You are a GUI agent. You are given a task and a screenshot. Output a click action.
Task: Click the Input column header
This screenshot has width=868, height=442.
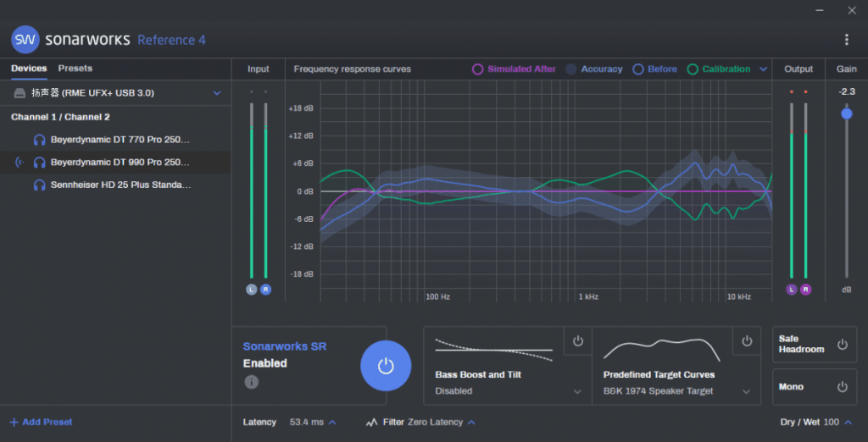258,69
